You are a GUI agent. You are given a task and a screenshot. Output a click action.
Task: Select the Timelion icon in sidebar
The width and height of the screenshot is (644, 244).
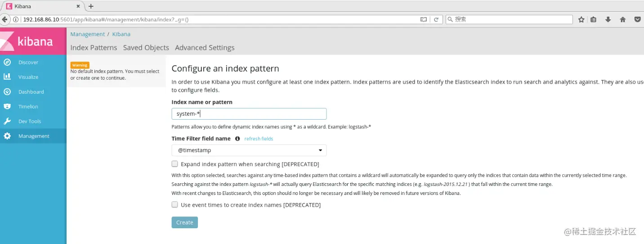pyautogui.click(x=7, y=107)
